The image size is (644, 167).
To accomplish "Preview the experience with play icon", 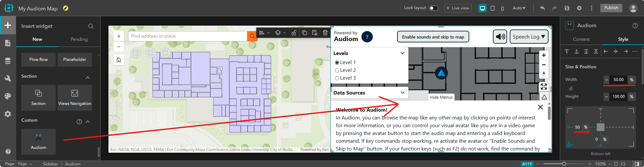I will 579,8.
